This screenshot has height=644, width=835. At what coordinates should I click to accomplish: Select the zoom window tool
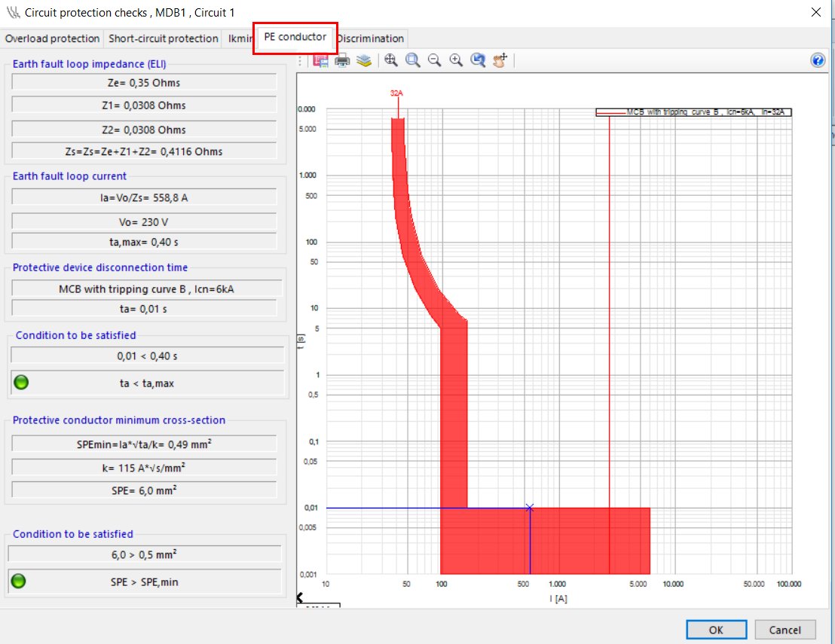pyautogui.click(x=412, y=61)
